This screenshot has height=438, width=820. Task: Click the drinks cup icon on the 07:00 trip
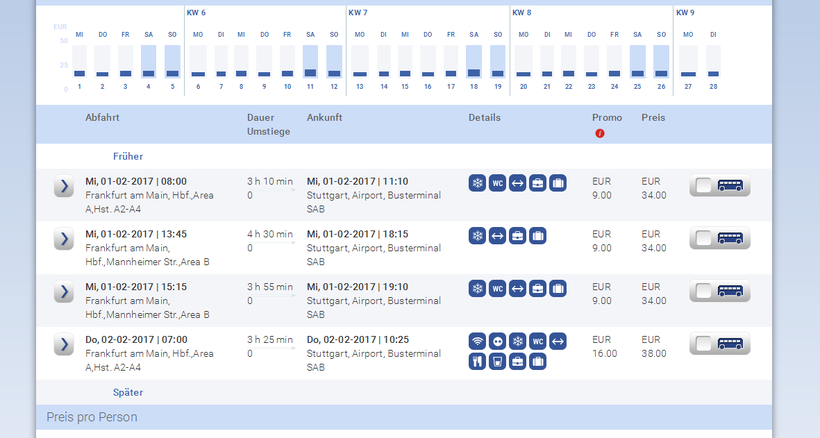[x=497, y=361]
